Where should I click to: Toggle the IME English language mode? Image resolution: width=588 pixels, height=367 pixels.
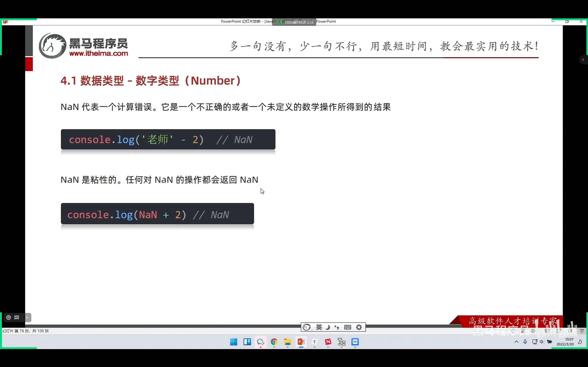[319, 327]
